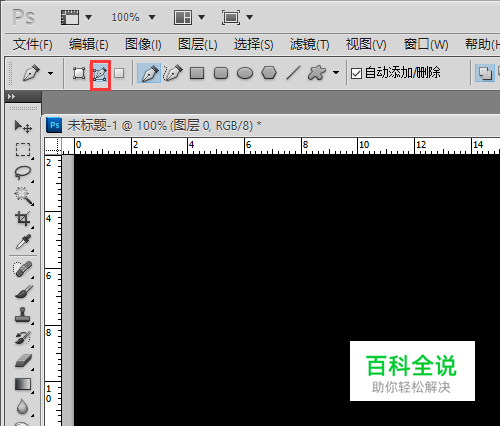Choose Shape Layers mode in options bar

point(79,73)
